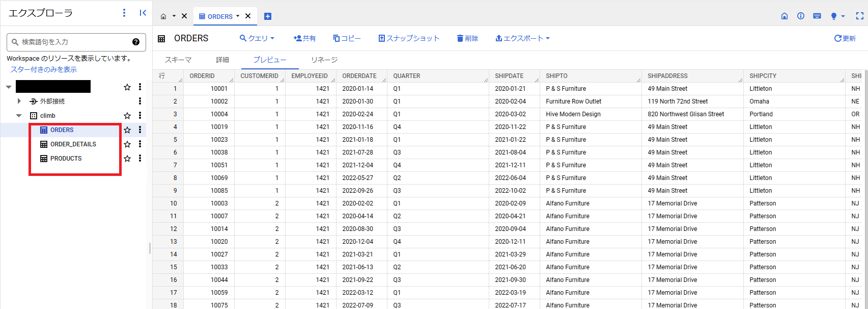Open more actions for the project row

tap(140, 87)
